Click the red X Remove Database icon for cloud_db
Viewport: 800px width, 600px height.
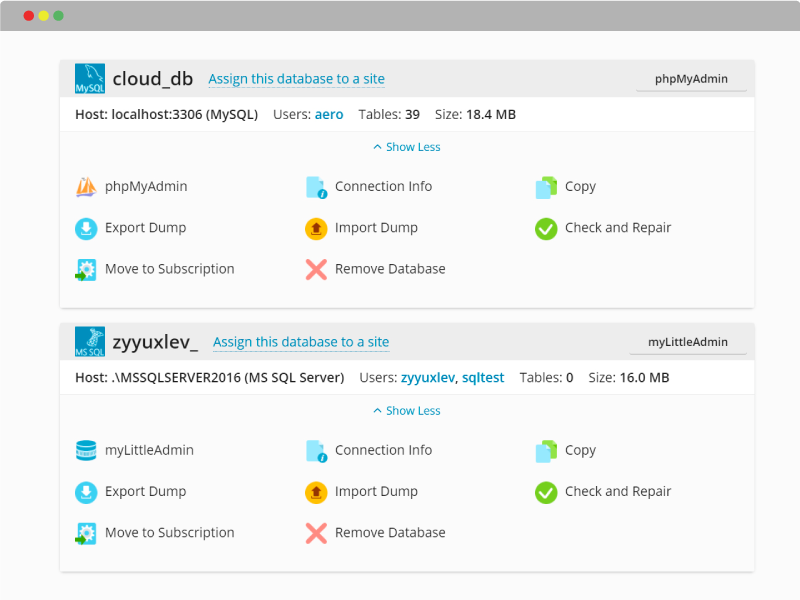pos(316,269)
